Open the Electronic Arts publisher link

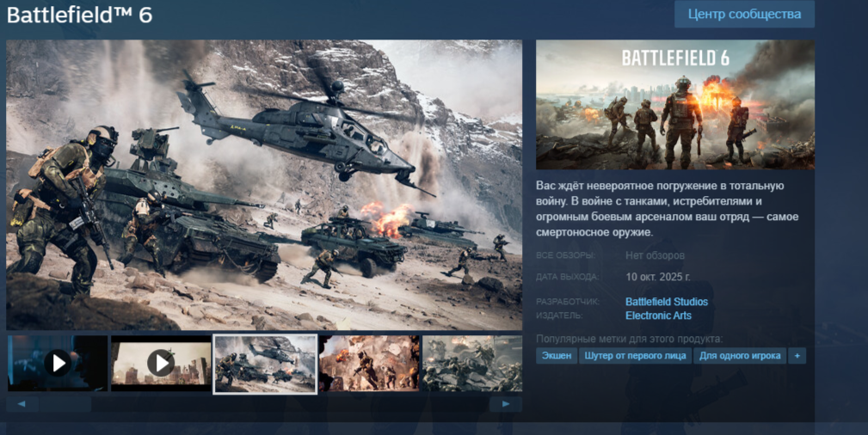tap(658, 316)
